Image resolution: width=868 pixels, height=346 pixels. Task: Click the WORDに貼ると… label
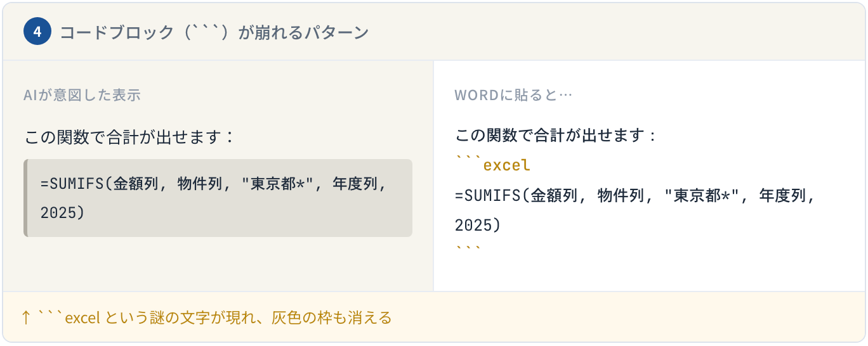(513, 95)
